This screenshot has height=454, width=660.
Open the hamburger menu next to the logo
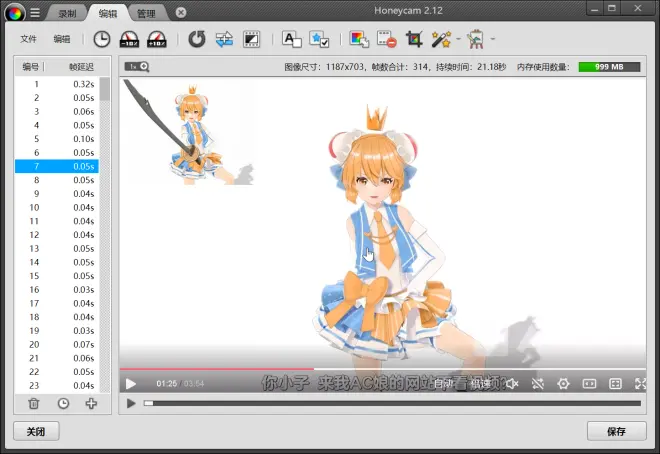click(x=35, y=13)
